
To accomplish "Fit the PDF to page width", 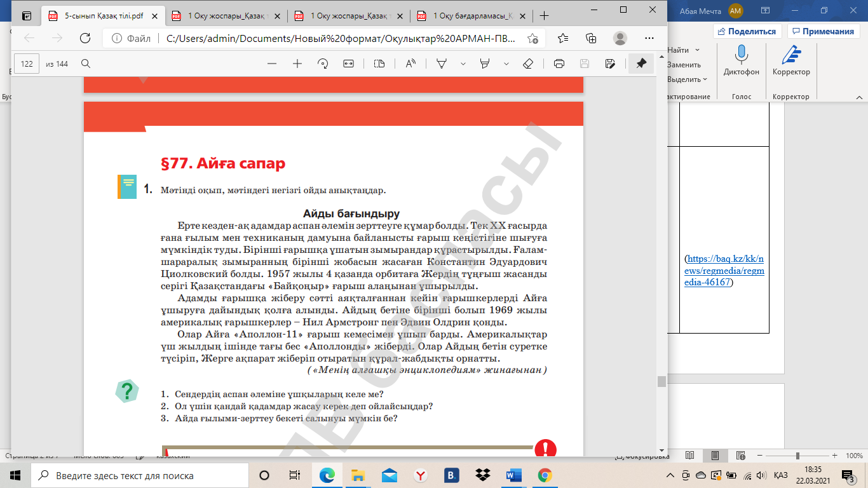I will 348,64.
